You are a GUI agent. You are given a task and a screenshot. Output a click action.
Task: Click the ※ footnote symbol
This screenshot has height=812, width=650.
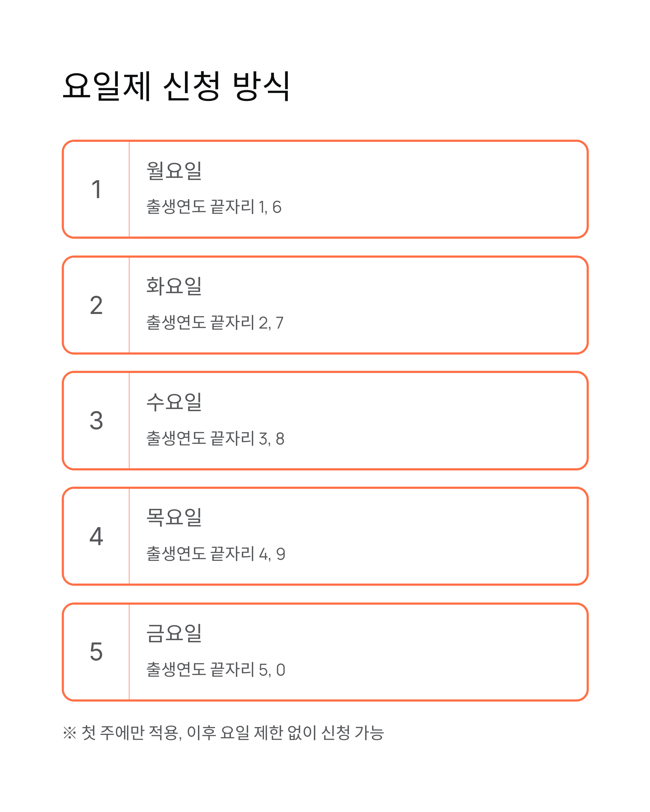(70, 733)
